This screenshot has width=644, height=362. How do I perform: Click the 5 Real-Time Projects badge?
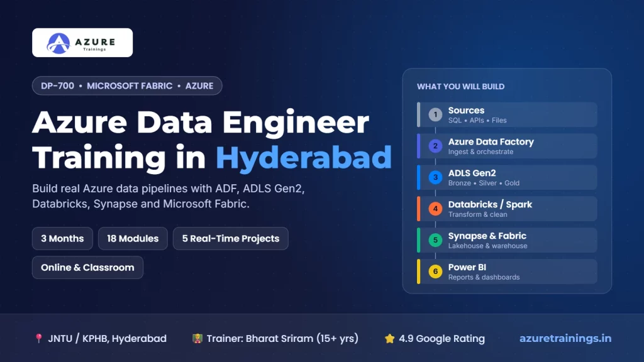[230, 238]
